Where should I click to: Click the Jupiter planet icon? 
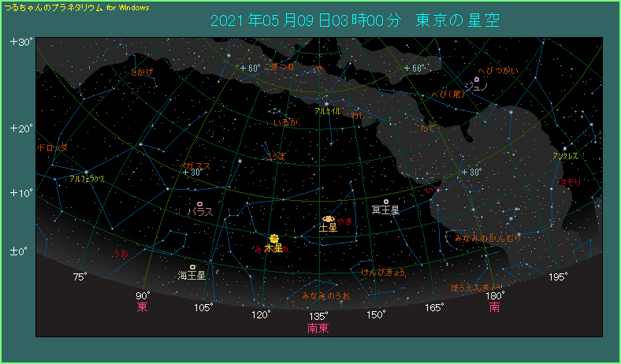[x=273, y=238]
